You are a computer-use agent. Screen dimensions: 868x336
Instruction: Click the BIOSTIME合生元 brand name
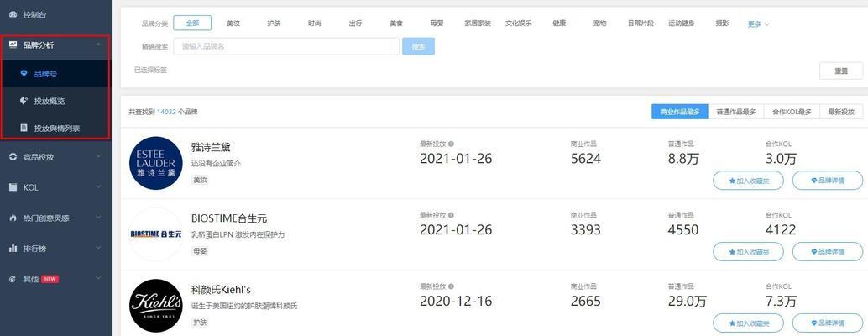[x=229, y=218]
